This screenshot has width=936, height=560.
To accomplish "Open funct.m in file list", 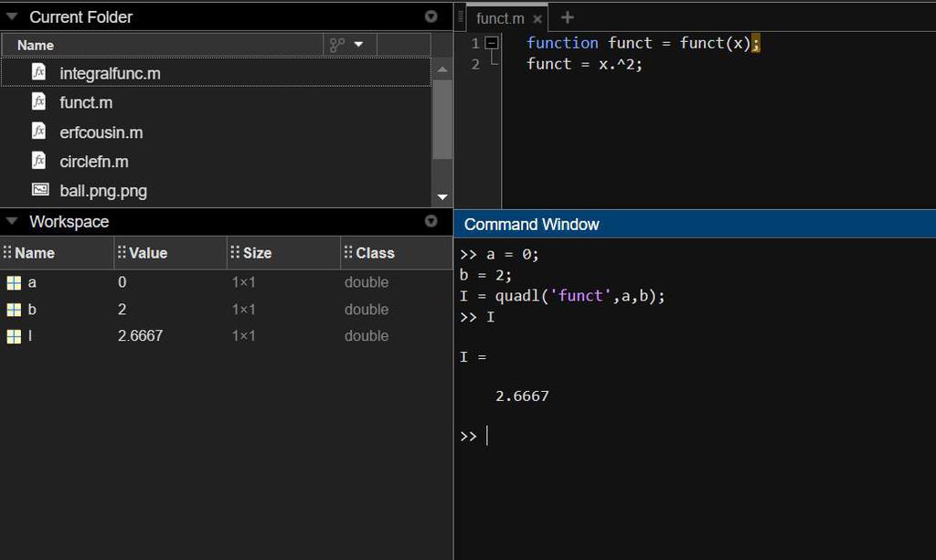I will 86,102.
